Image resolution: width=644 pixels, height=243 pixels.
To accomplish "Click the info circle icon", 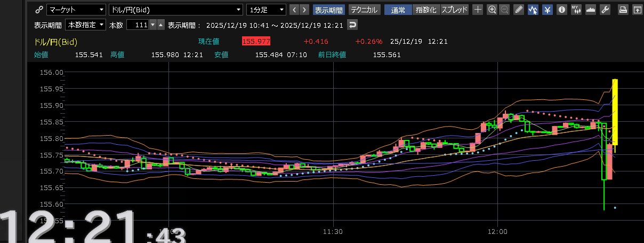I will click(561, 10).
